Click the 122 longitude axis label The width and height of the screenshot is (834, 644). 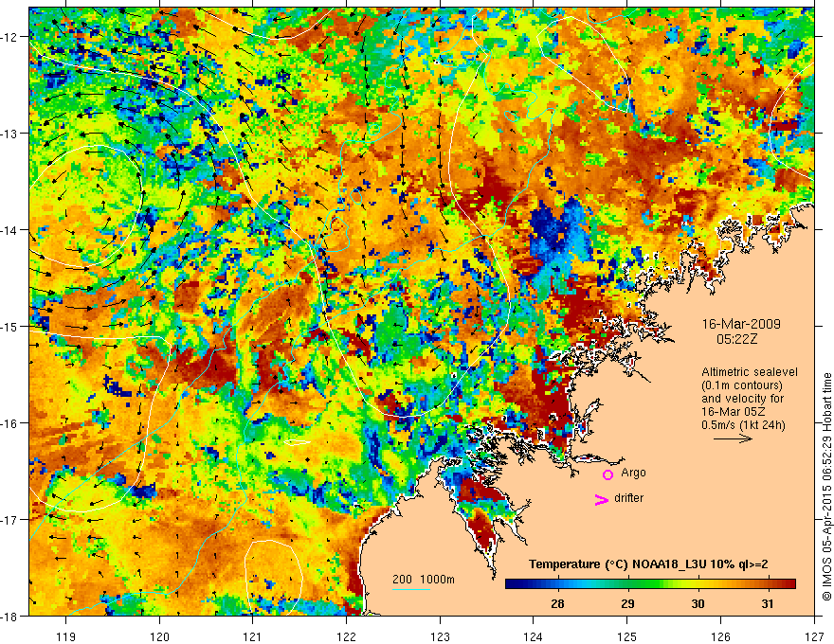pyautogui.click(x=346, y=636)
